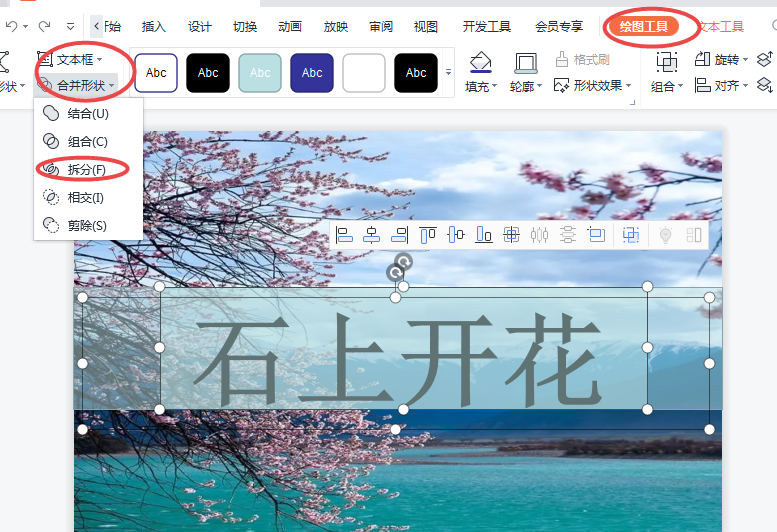Click the bring forward layer icon
The image size is (777, 532).
point(765,59)
